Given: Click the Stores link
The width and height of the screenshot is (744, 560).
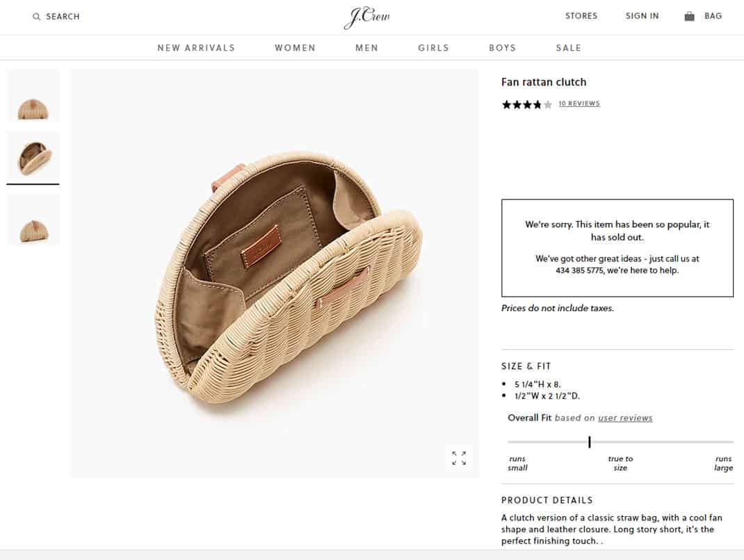Looking at the screenshot, I should [x=581, y=16].
